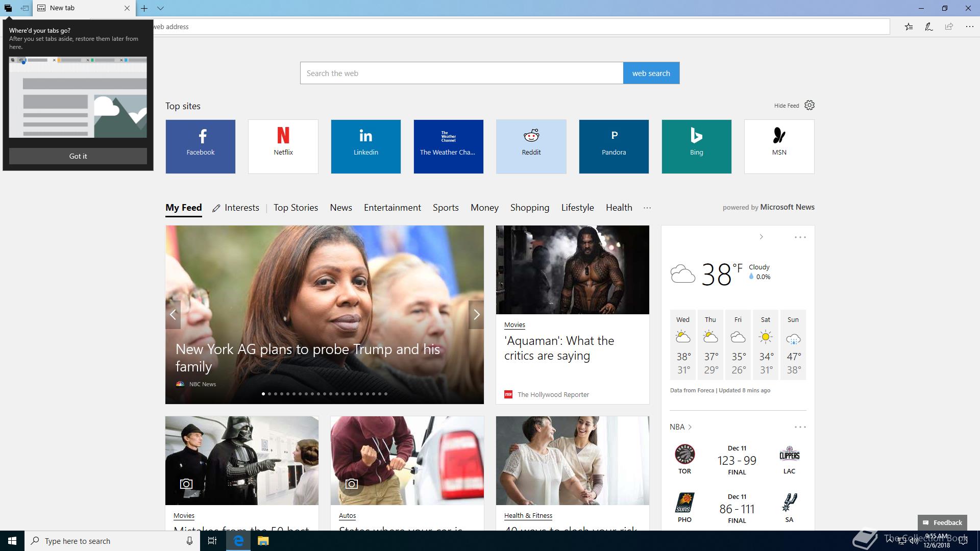Open weather card options ellipsis
Image resolution: width=980 pixels, height=551 pixels.
(x=800, y=237)
